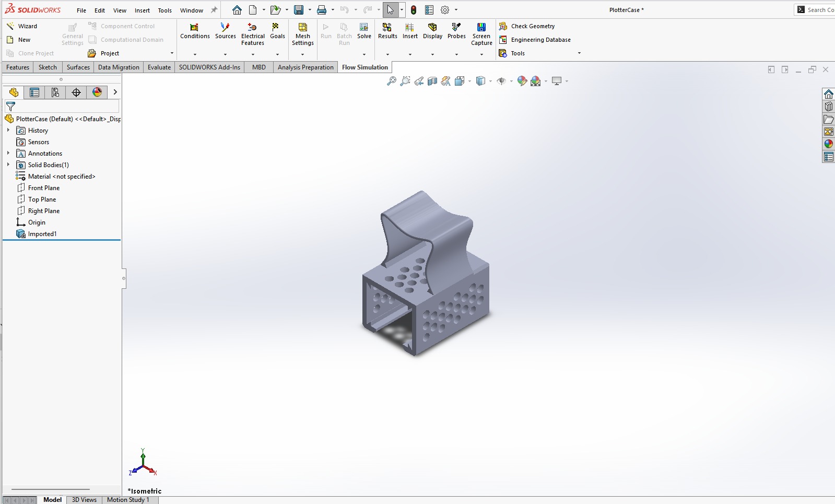Toggle the menu bar pin

(214, 10)
